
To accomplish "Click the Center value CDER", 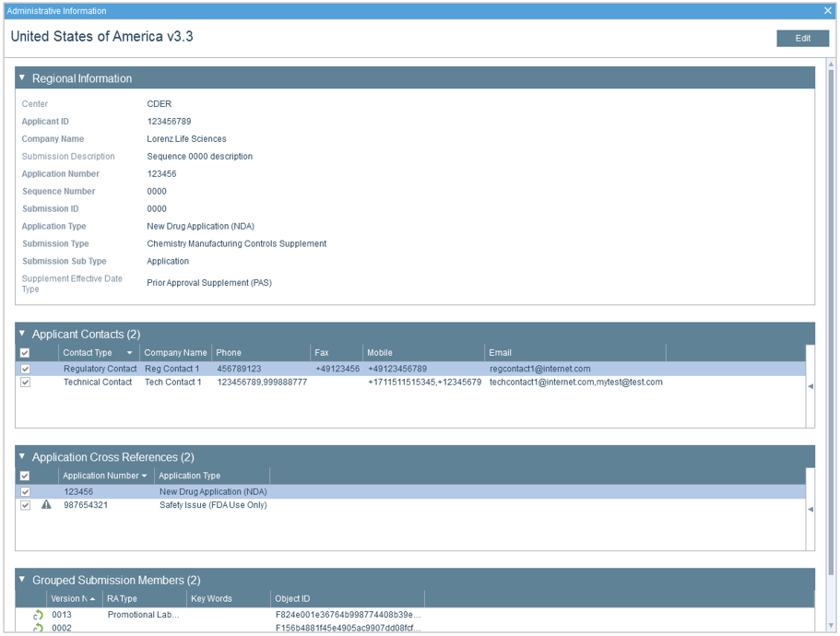I will click(x=160, y=104).
